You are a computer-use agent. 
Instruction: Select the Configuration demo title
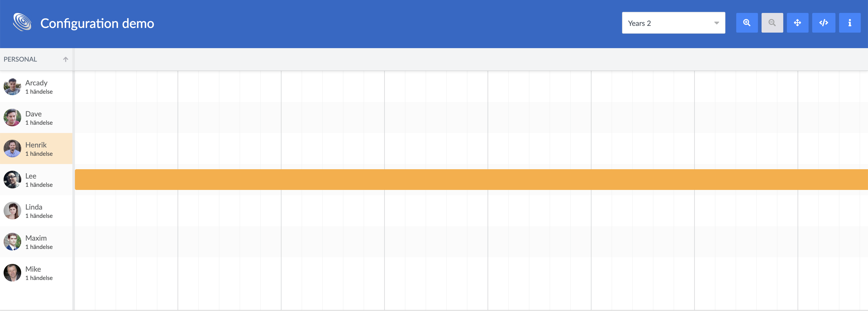(x=97, y=23)
